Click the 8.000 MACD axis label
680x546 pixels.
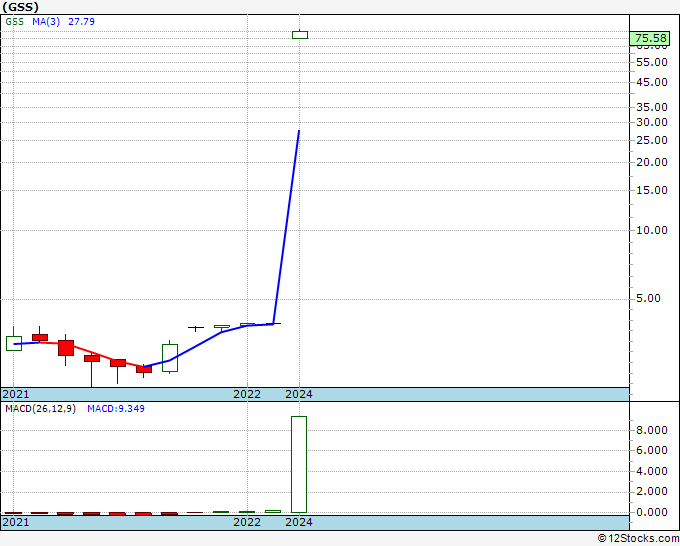652,430
